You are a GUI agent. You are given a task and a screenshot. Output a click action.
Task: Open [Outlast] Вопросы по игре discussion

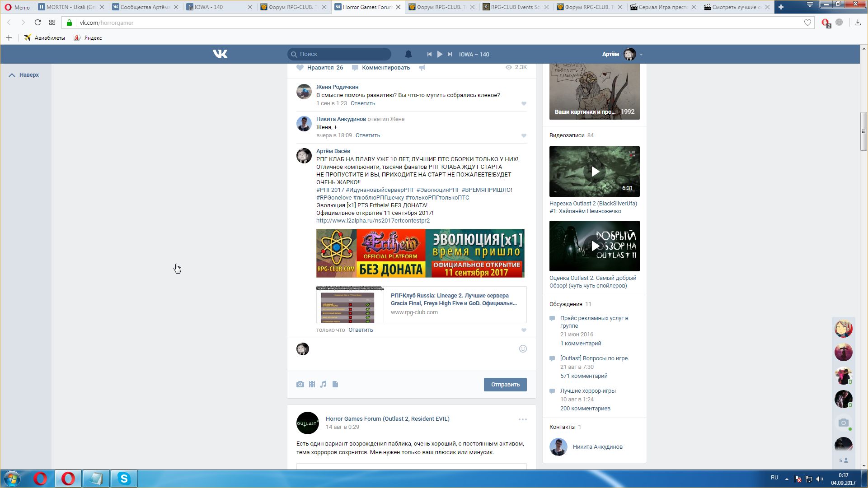tap(595, 358)
